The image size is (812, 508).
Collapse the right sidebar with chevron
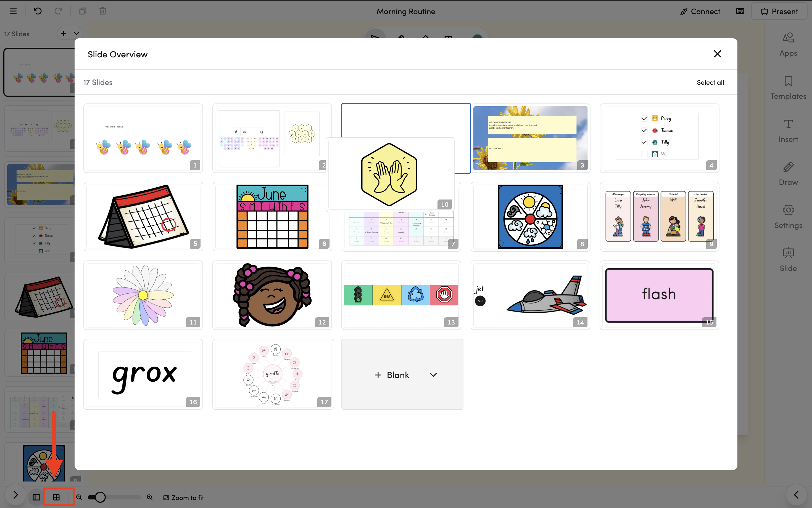tap(796, 494)
